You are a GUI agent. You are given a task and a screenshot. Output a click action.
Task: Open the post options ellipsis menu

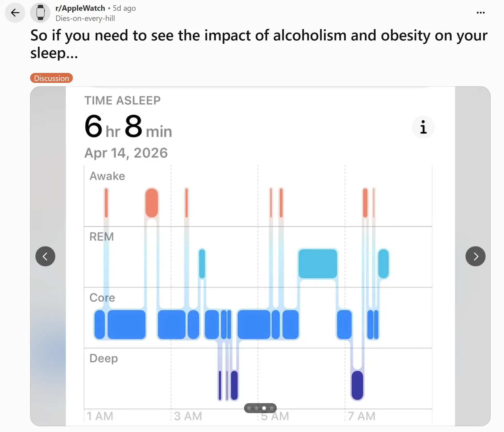(481, 13)
